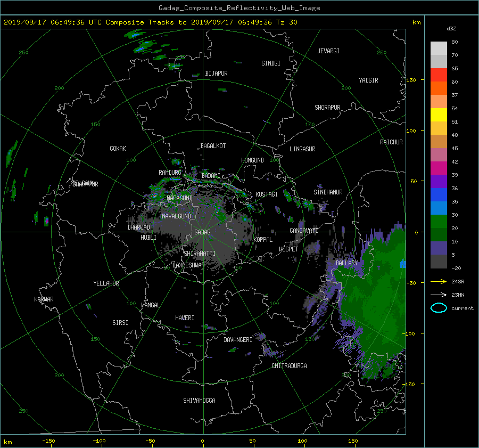Click the cyan current ellipse legend icon
This screenshot has height=448, width=479.
coord(439,308)
